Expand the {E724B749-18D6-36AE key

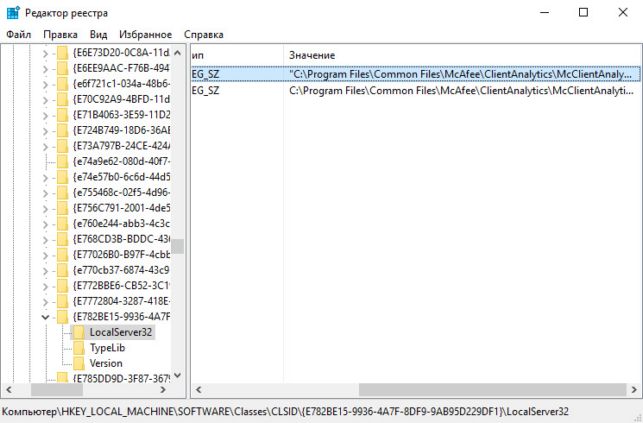point(46,131)
